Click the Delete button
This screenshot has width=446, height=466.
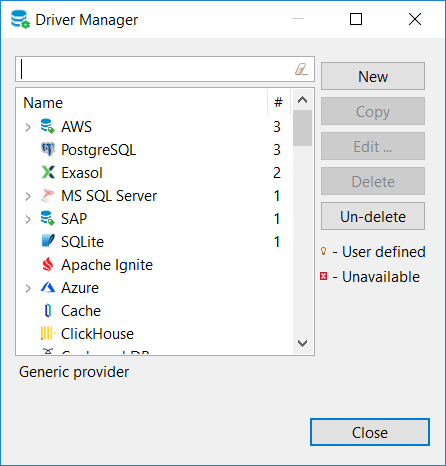coord(373,181)
